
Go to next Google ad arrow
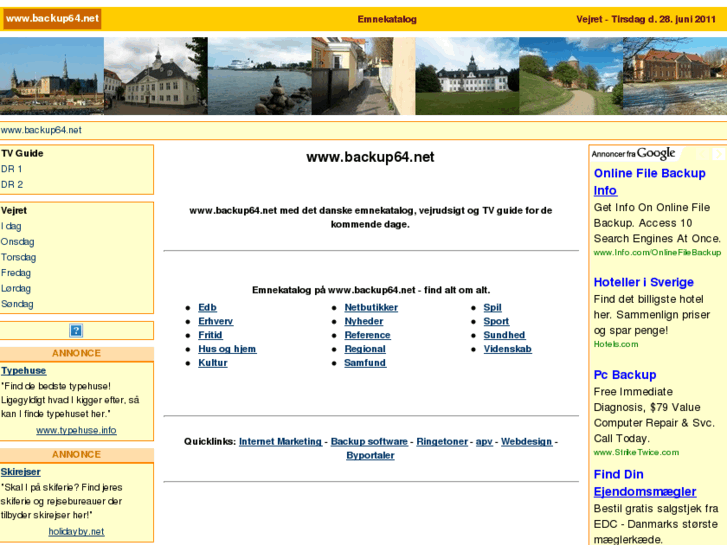coord(718,154)
